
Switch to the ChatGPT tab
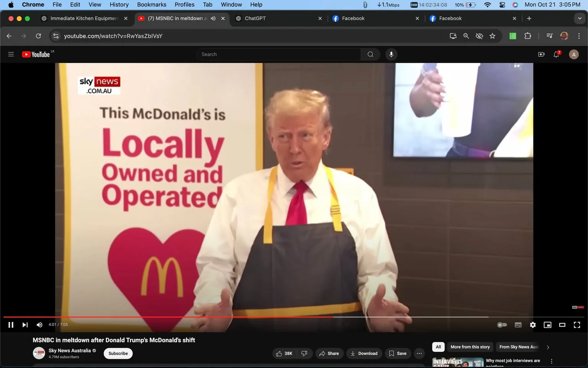268,18
